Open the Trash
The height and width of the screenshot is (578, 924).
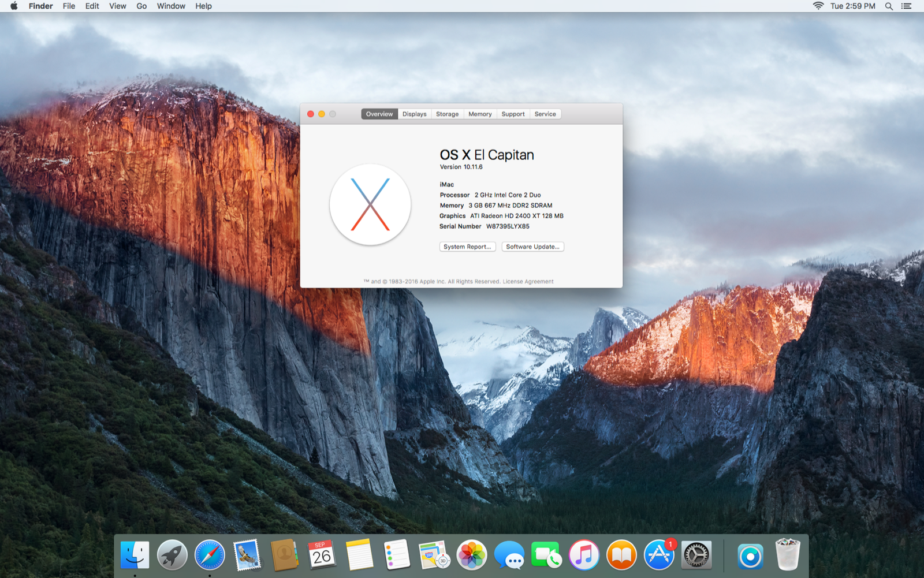pyautogui.click(x=788, y=554)
